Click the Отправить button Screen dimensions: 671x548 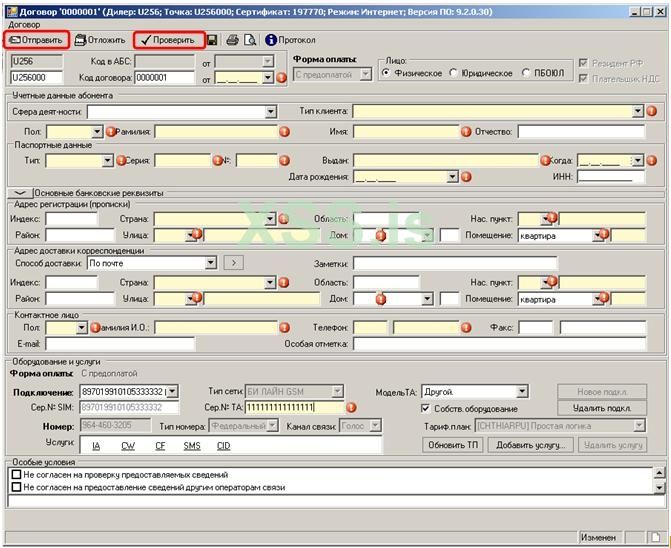pyautogui.click(x=36, y=40)
